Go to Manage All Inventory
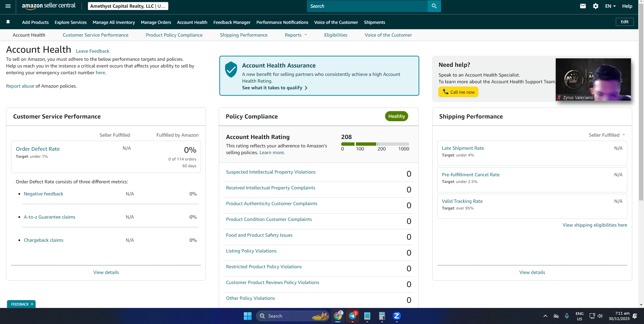 point(114,22)
